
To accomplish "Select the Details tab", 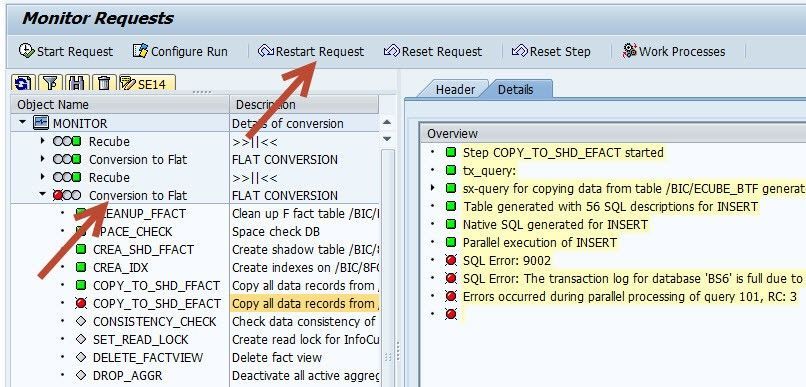I will [x=516, y=89].
